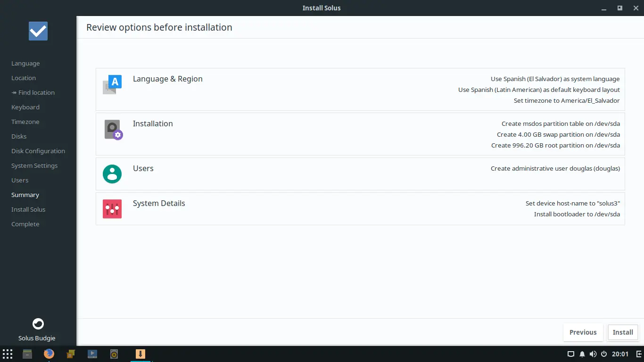
Task: Click the Install Solus installer taskbar icon
Action: (x=140, y=354)
